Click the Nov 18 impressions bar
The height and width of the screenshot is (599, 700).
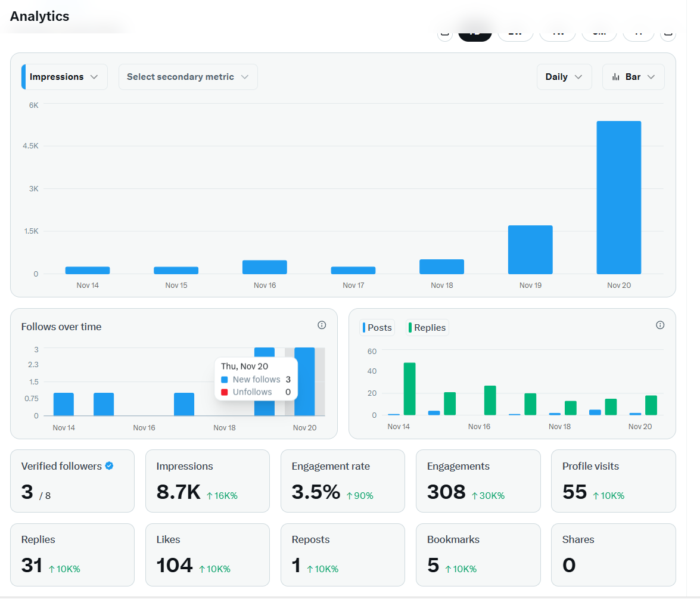441,266
